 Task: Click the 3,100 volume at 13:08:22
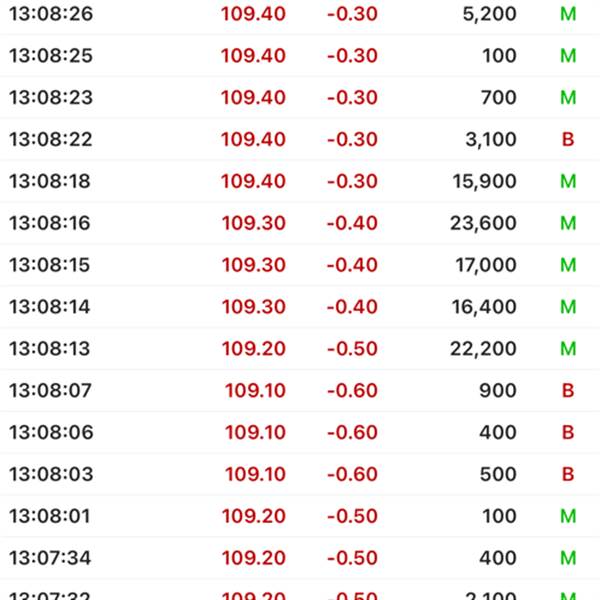click(491, 139)
